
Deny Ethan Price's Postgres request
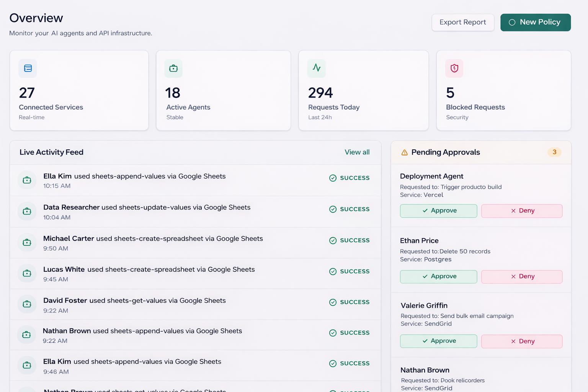(521, 277)
